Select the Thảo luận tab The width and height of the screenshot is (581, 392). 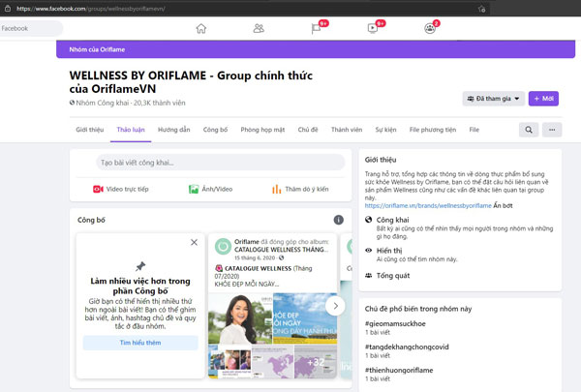[131, 130]
